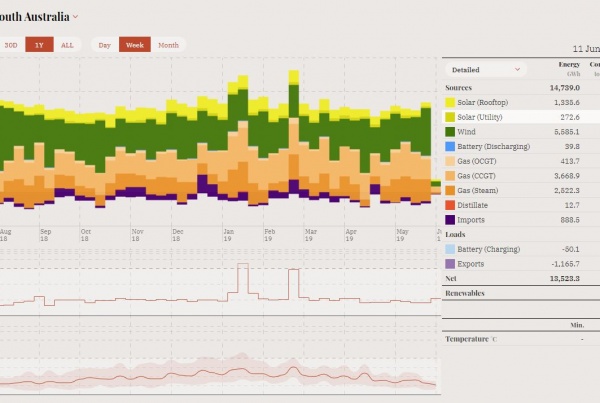
Task: Toggle Gas (OCGT) legend swatch
Action: (451, 161)
